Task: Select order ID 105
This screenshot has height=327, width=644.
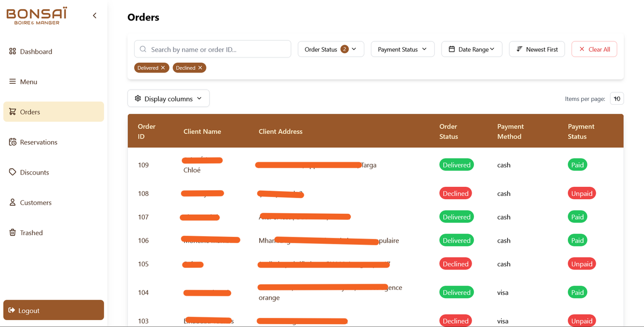Action: click(143, 264)
